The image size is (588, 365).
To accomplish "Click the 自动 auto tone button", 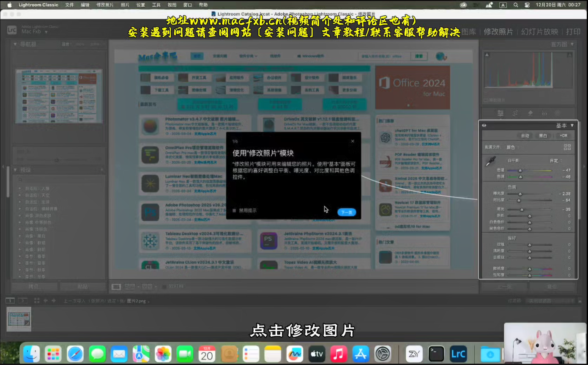I will [x=525, y=136].
